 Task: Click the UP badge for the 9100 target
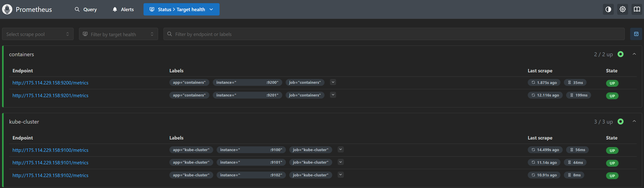click(x=612, y=150)
